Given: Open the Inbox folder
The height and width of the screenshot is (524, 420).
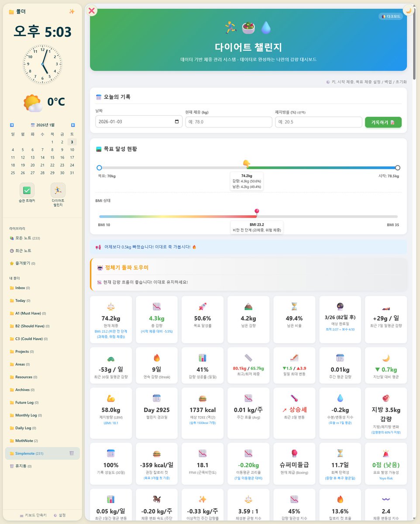Looking at the screenshot, I should pyautogui.click(x=42, y=288).
